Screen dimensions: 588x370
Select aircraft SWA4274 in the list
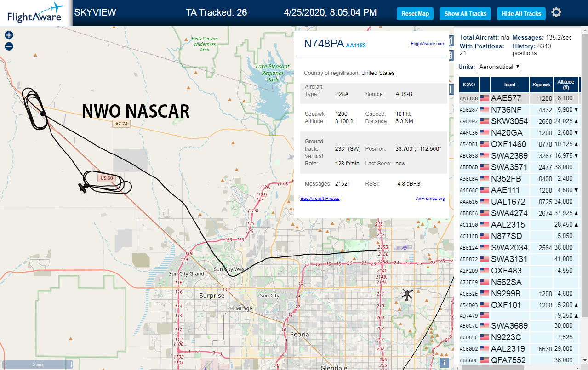509,213
